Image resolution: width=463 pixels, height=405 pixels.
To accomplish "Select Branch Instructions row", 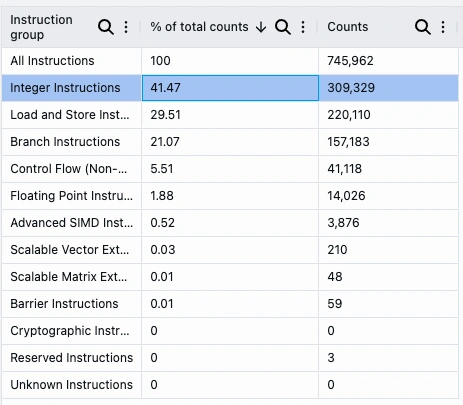I will coord(230,142).
